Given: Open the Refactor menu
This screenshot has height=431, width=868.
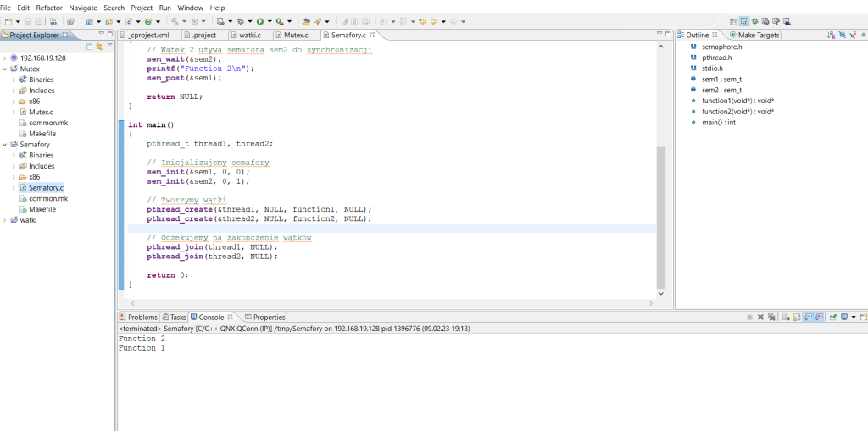Looking at the screenshot, I should (49, 8).
